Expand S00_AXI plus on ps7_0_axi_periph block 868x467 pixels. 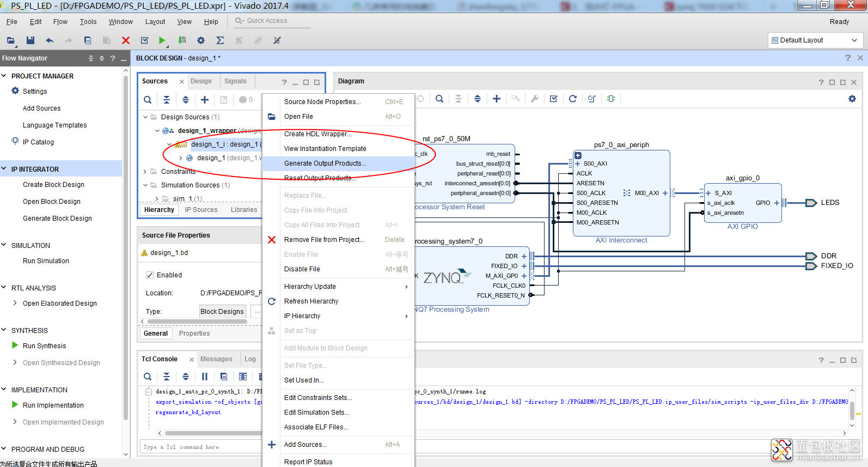(578, 163)
